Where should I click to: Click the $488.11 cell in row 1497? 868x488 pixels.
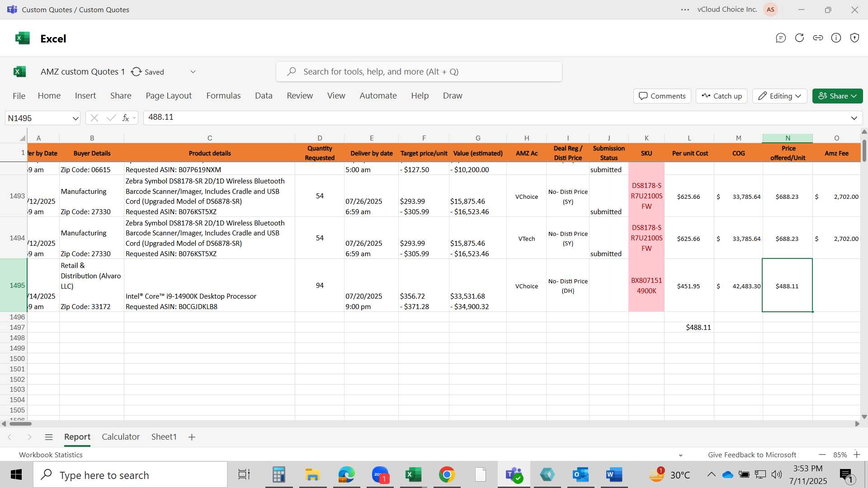pyautogui.click(x=689, y=328)
